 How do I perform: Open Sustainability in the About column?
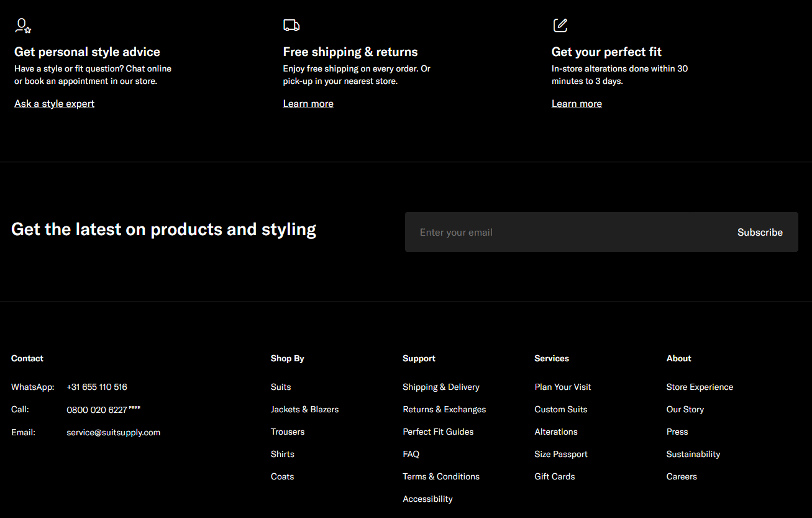pyautogui.click(x=693, y=454)
